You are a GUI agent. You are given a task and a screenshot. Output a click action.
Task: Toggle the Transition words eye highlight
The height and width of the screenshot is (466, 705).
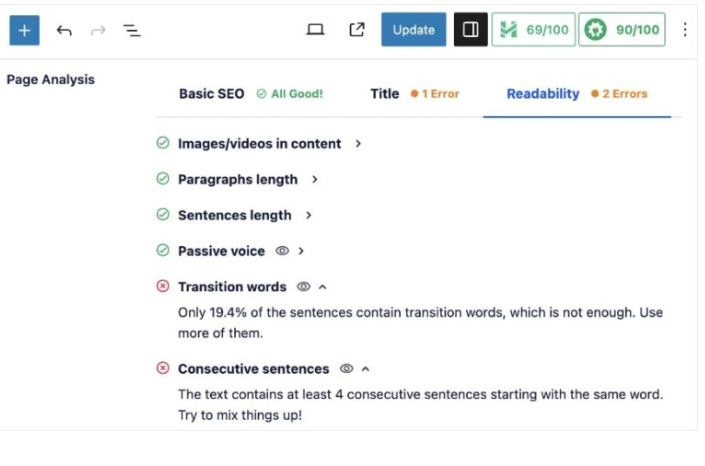[x=303, y=287]
